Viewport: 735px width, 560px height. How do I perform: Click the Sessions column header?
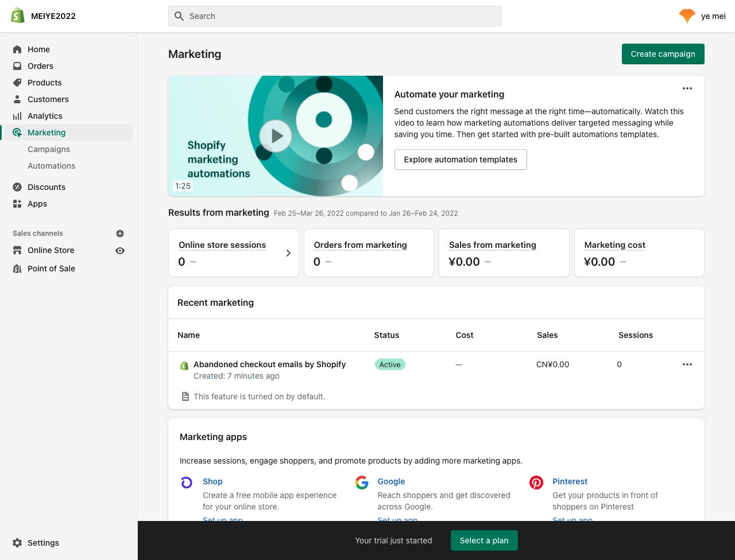click(636, 335)
